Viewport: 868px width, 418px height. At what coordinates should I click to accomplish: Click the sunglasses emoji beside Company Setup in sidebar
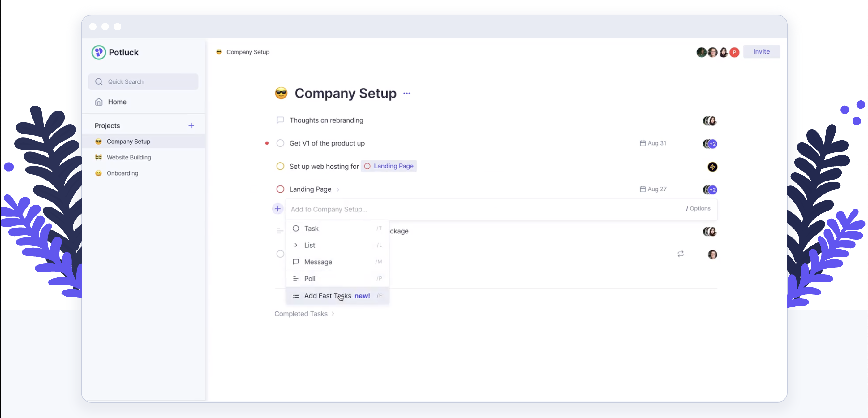point(98,142)
